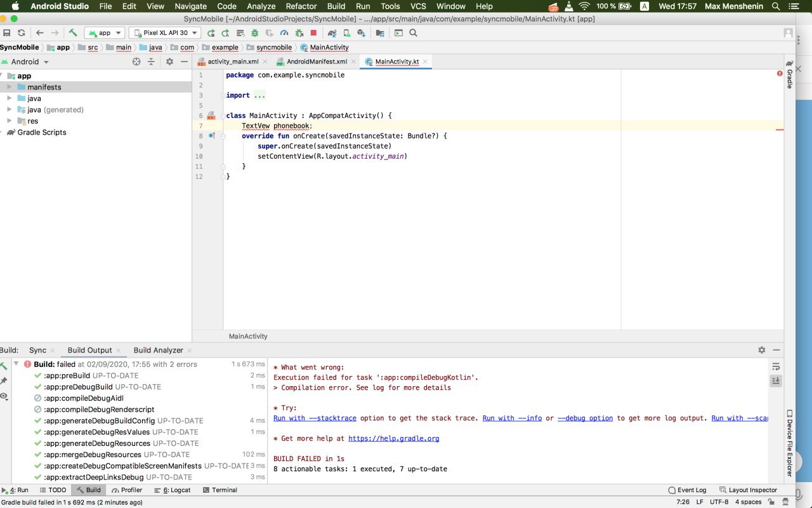
Task: Click the Pin Tab icon in Build panel
Action: pyautogui.click(x=4, y=381)
